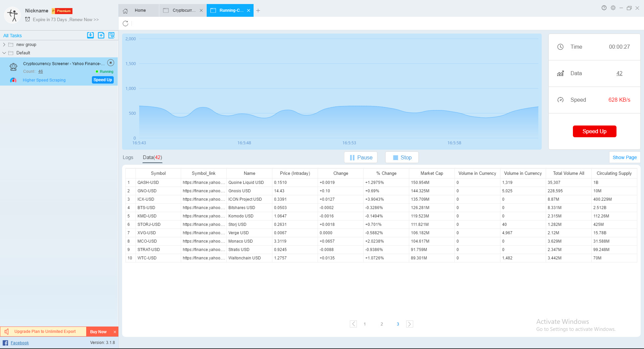This screenshot has height=349, width=644.
Task: Click the STORJ-USD symbol link cell
Action: [204, 225]
